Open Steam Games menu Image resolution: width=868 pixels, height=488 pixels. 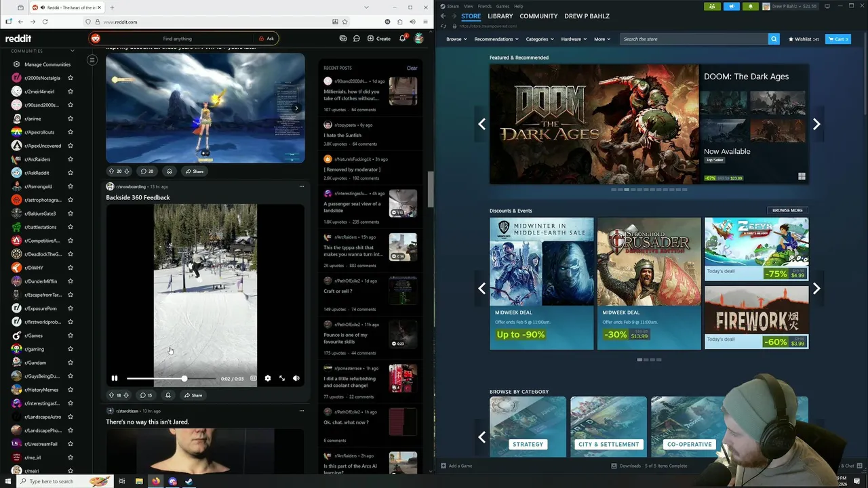point(502,6)
